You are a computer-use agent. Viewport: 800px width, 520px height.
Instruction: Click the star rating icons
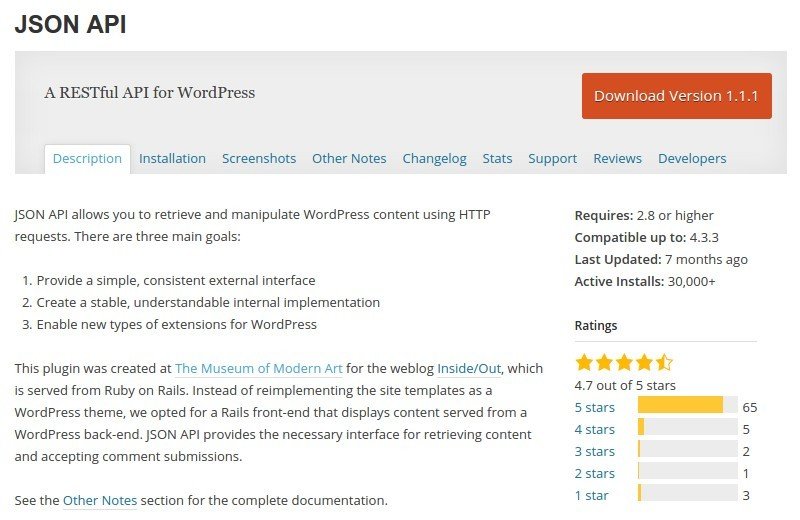(x=624, y=362)
